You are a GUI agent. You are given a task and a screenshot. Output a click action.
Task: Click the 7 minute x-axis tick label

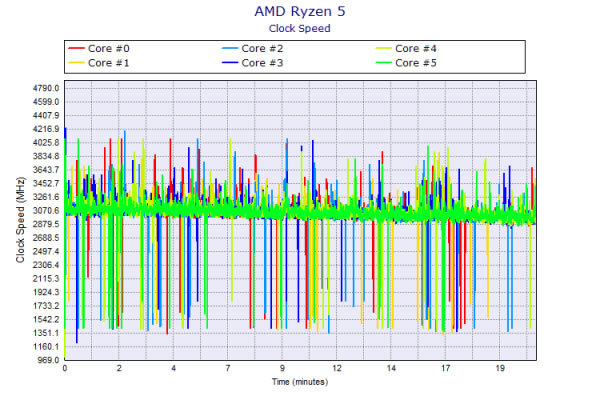228,368
